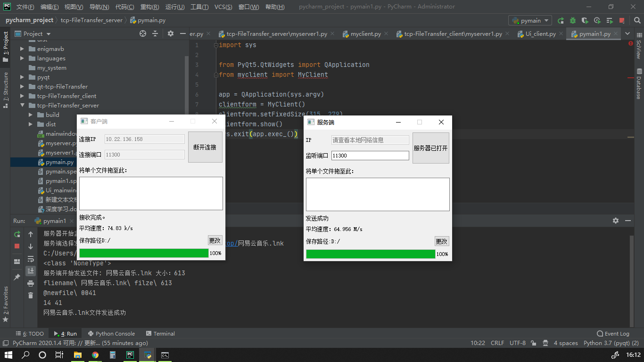
Task: Run pymain with Coverage shield icon
Action: (585, 20)
